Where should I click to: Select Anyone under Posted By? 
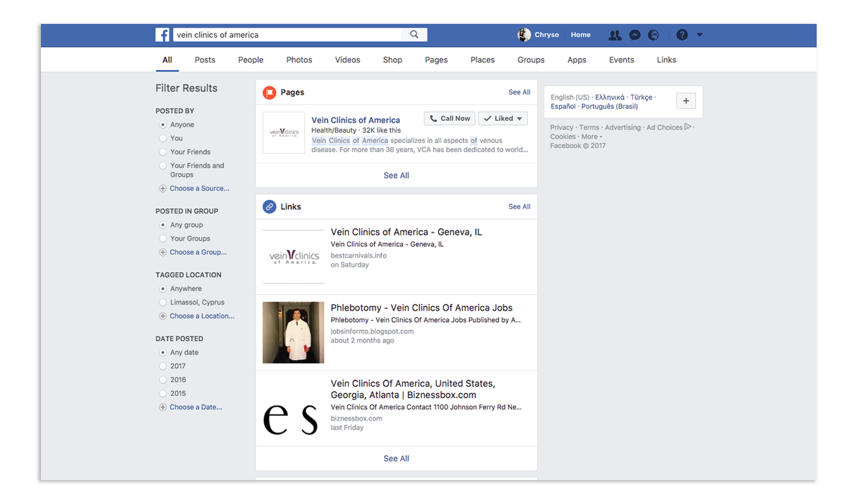(x=163, y=125)
